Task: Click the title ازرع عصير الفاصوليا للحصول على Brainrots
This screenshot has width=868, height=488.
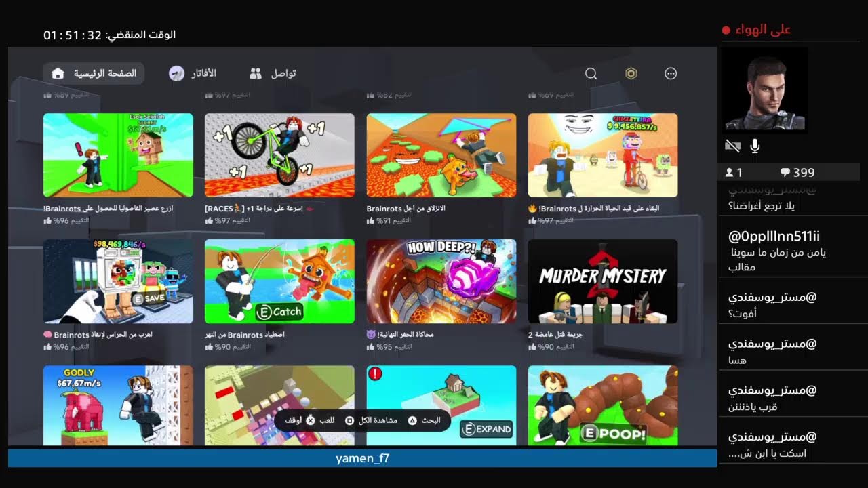Action: point(108,209)
